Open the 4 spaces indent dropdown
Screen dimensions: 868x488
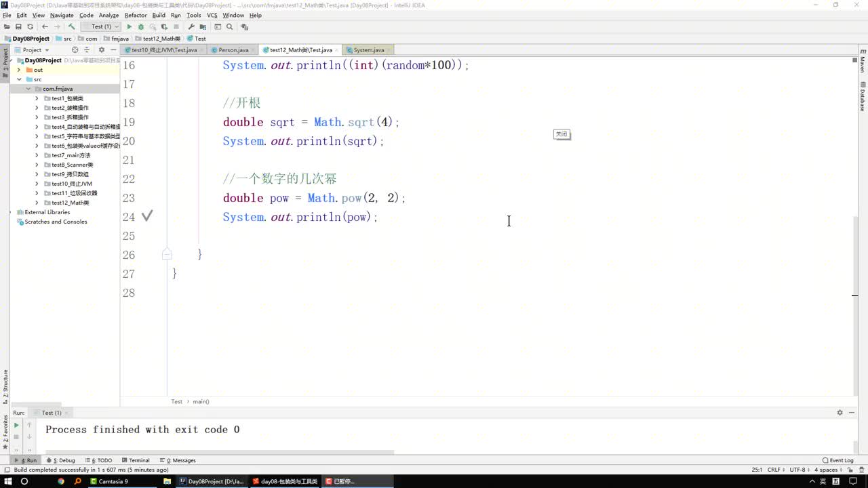(829, 470)
